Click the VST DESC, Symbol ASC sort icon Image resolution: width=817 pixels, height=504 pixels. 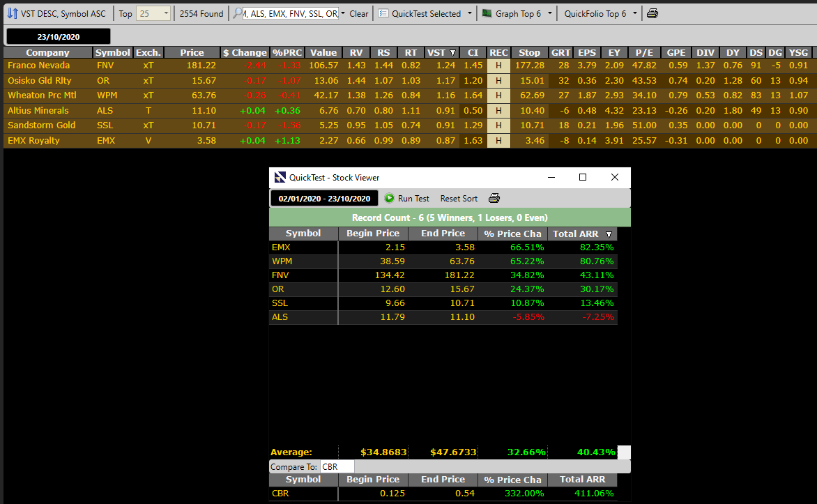pyautogui.click(x=13, y=13)
